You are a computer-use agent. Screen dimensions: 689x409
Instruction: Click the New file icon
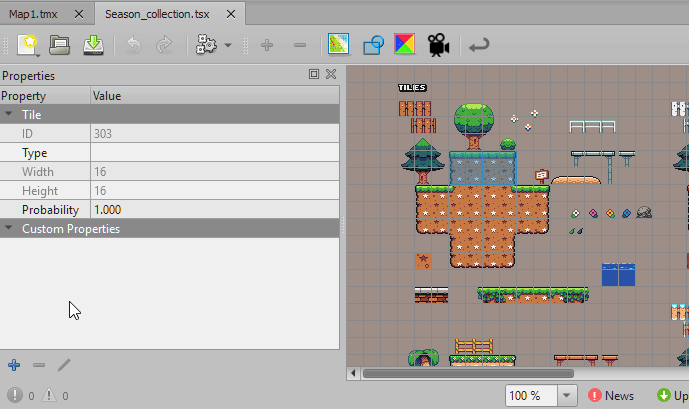click(x=27, y=45)
